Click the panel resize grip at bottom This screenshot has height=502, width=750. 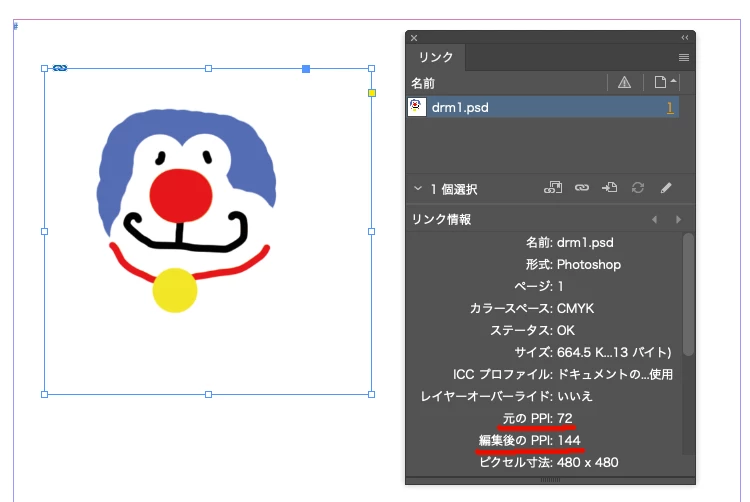pyautogui.click(x=550, y=480)
